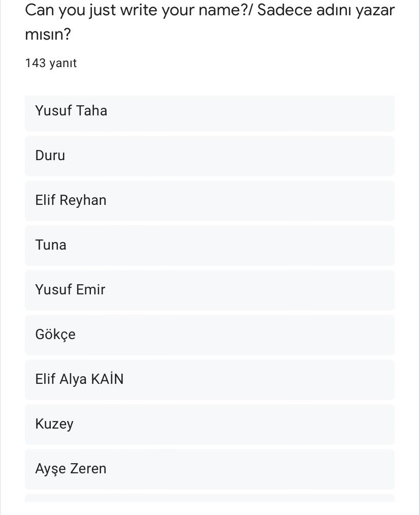Select the "Tuna" response row
420x515 pixels.
click(209, 245)
